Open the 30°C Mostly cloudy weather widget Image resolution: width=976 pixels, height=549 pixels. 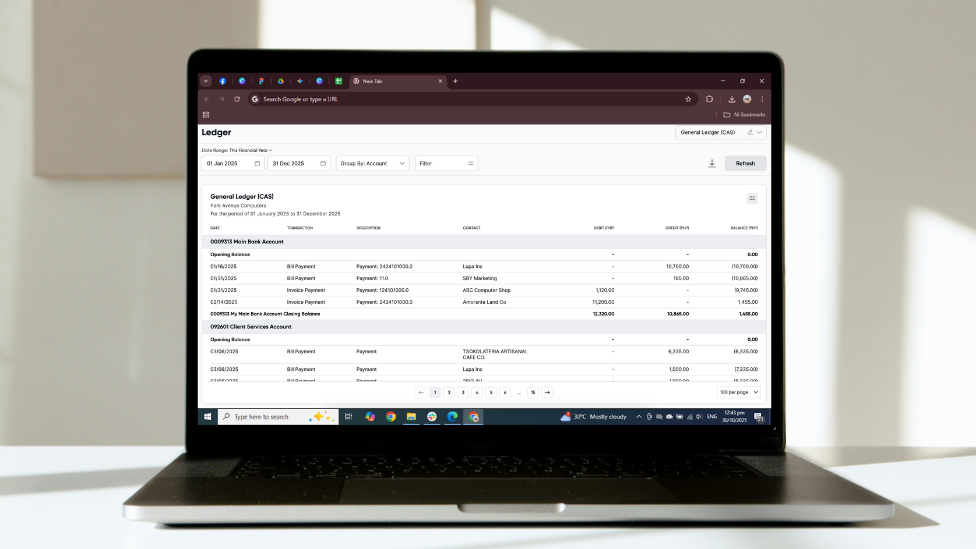[x=593, y=416]
